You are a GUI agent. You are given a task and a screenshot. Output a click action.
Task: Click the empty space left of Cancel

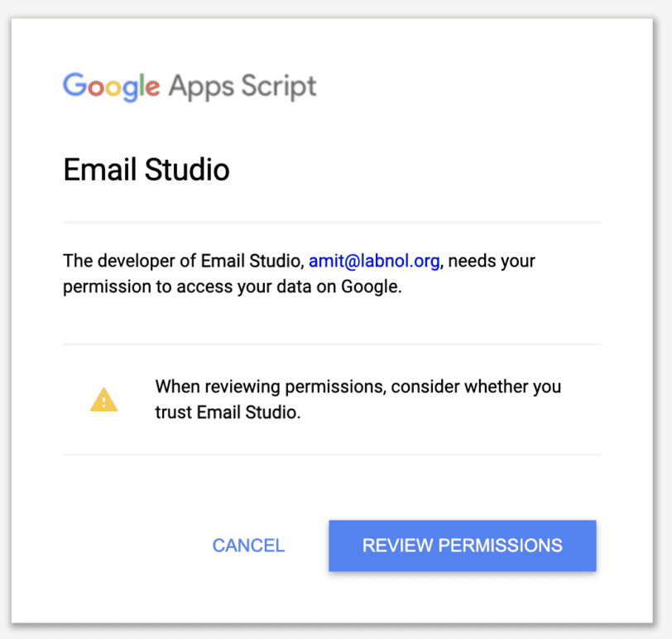[124, 545]
